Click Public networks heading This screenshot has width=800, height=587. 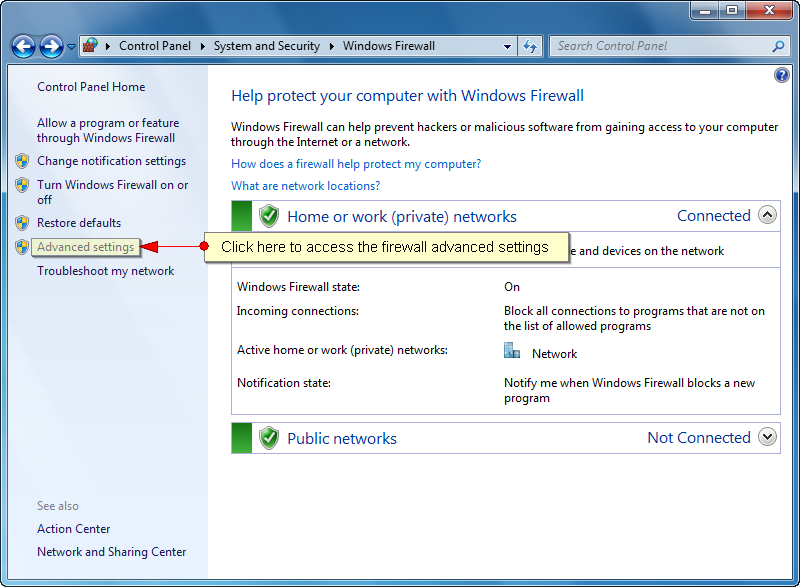coord(342,439)
